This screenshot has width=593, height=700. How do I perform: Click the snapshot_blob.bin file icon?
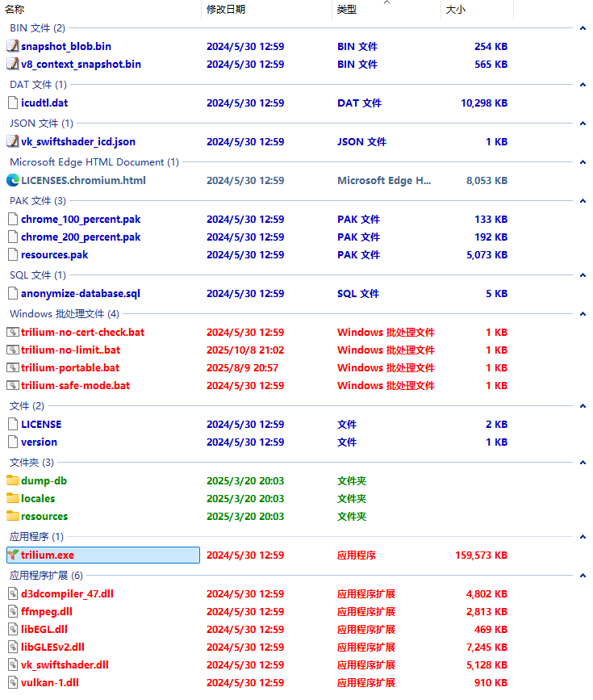coord(13,46)
